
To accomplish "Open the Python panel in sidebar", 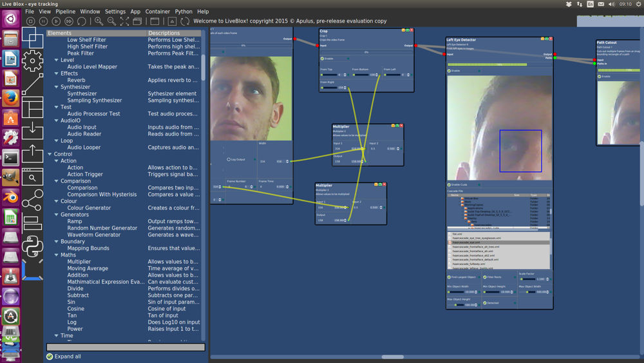I will pyautogui.click(x=32, y=246).
